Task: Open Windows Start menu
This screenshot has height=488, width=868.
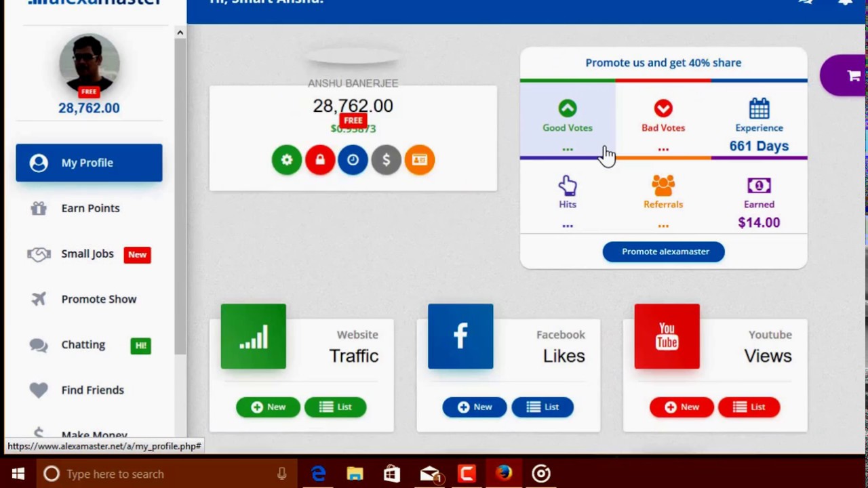Action: 18,474
